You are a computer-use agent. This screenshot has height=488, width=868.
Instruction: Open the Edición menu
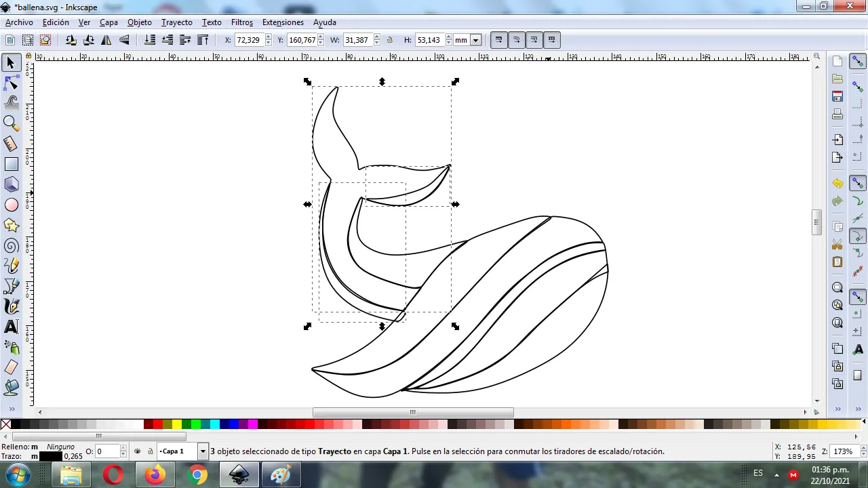(x=56, y=22)
